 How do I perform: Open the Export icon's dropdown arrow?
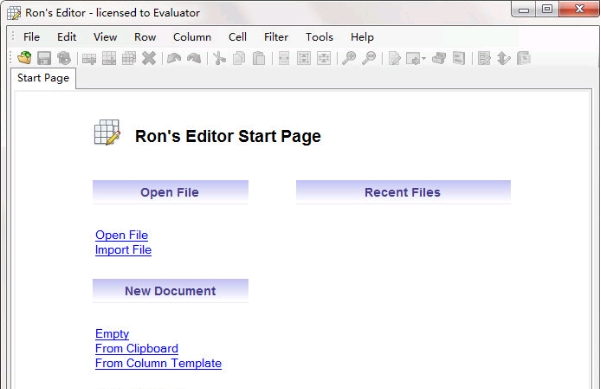pos(424,58)
